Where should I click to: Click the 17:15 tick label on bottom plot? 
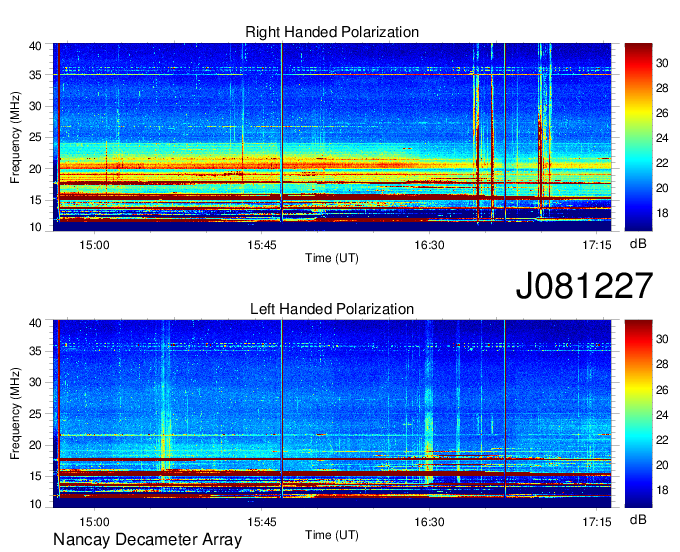click(597, 522)
